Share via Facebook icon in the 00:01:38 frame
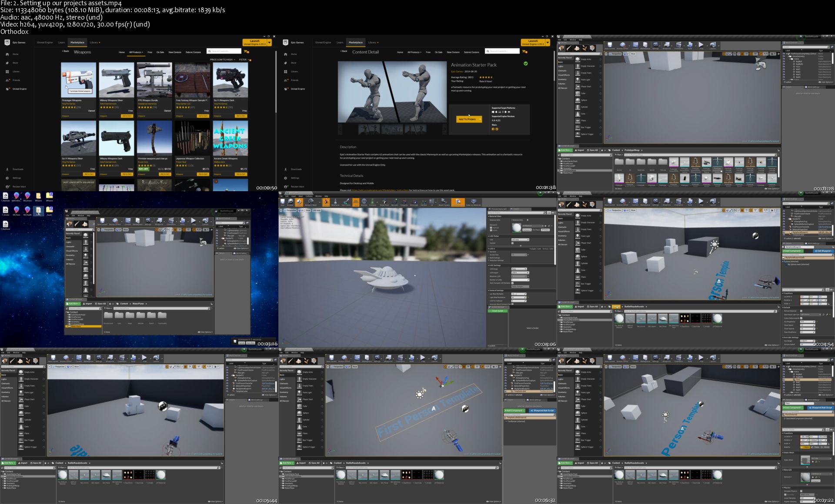 (493, 129)
